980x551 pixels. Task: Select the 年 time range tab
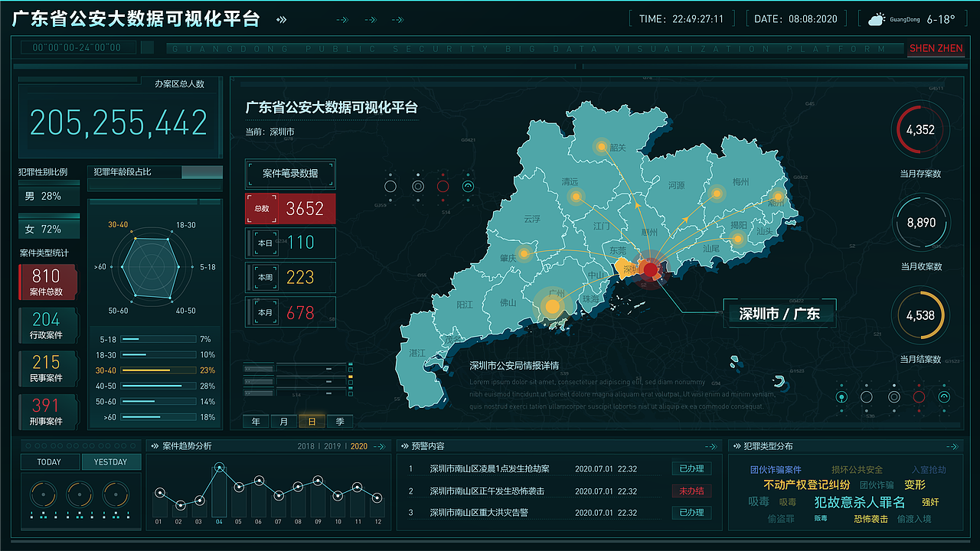pos(256,421)
